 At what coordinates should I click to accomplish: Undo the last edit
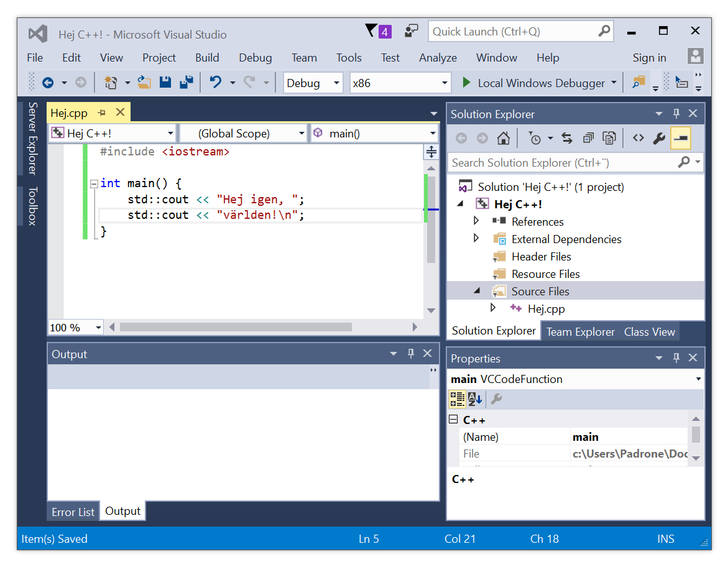pos(216,83)
